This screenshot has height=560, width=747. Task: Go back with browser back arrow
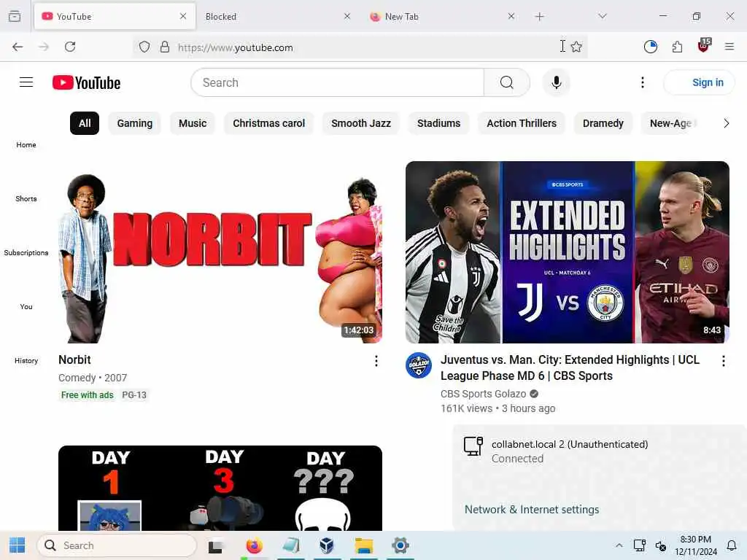pyautogui.click(x=18, y=47)
